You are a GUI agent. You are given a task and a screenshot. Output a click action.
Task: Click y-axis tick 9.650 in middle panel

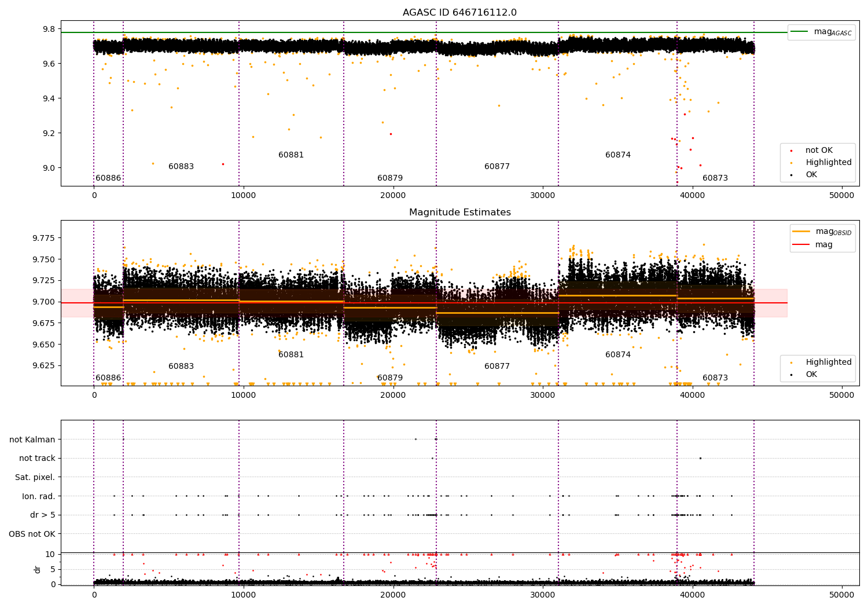tap(44, 345)
